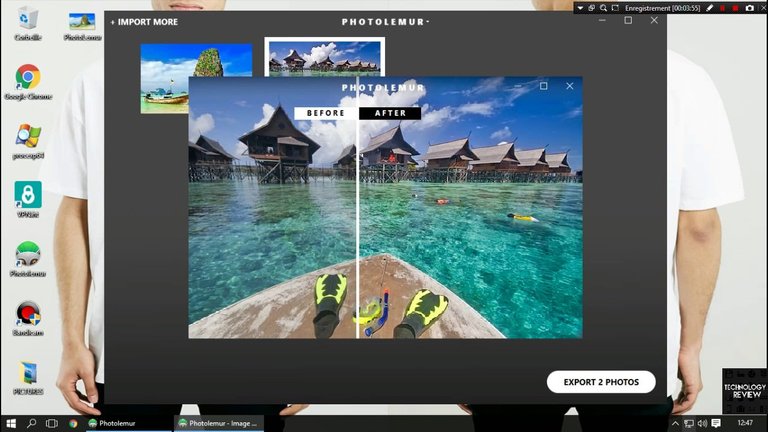Open the Recycle Bin desktop icon
The height and width of the screenshot is (432, 768).
coord(27,23)
